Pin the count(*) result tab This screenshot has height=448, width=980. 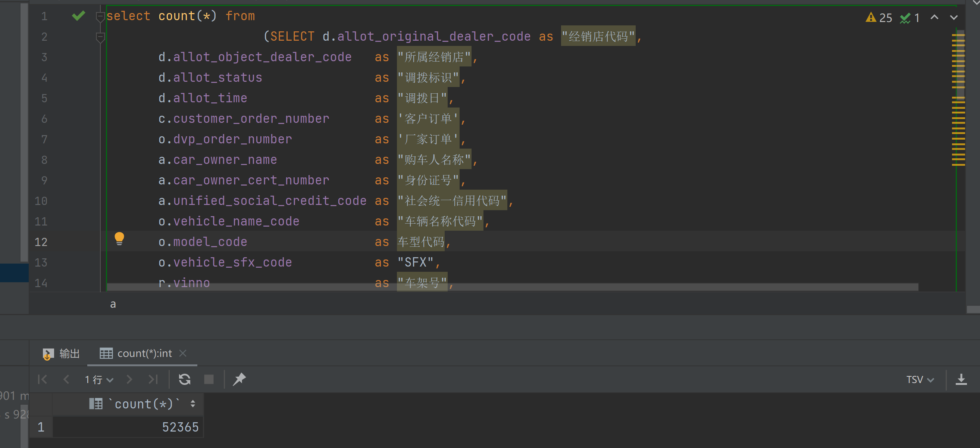[239, 379]
